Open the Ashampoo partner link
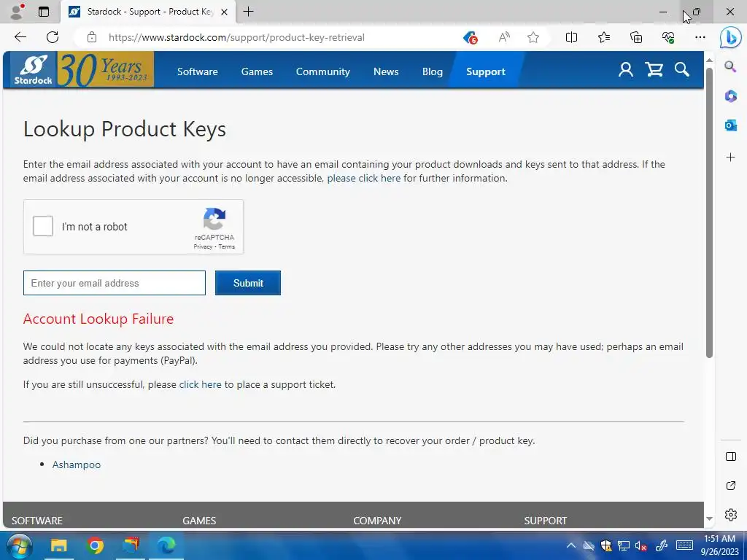This screenshot has height=560, width=747. coord(76,464)
